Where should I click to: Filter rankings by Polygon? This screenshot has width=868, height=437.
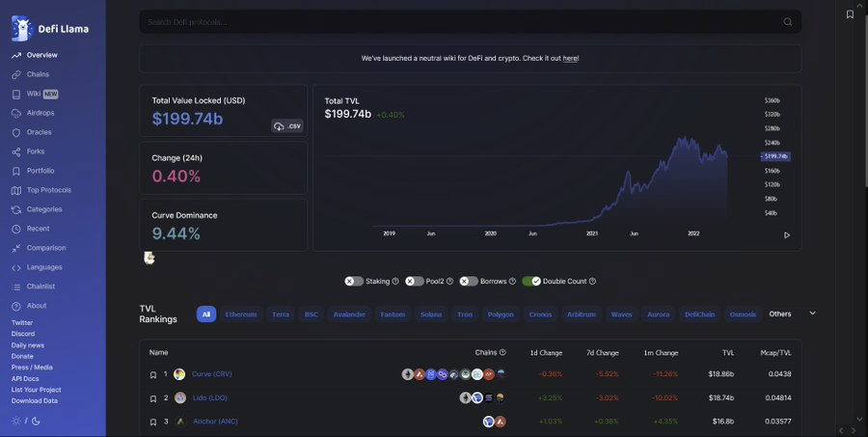click(x=501, y=314)
